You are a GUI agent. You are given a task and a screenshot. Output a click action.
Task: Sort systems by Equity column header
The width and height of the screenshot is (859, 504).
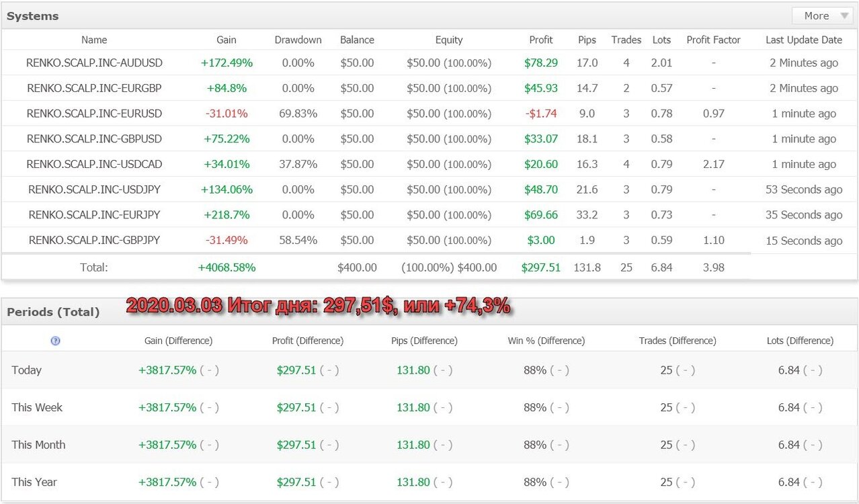pyautogui.click(x=449, y=40)
